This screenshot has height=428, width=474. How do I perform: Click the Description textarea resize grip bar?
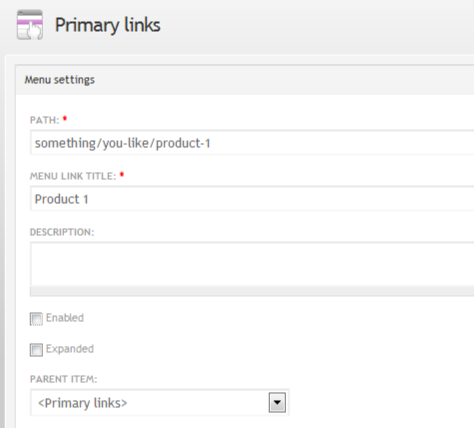[252, 291]
